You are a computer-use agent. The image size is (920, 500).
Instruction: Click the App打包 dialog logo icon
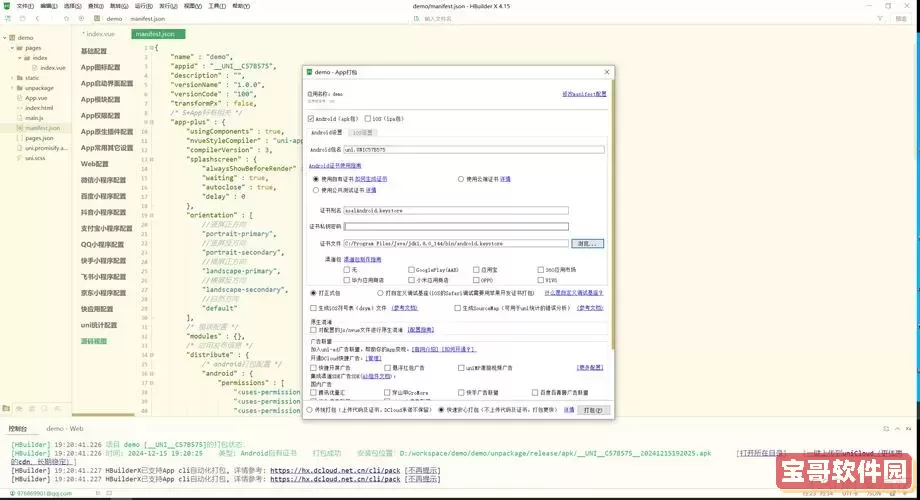click(309, 72)
